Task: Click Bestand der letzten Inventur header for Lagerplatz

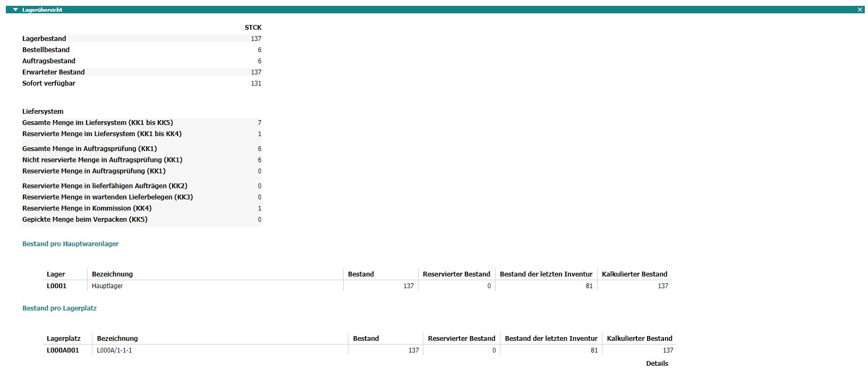Action: coord(551,339)
